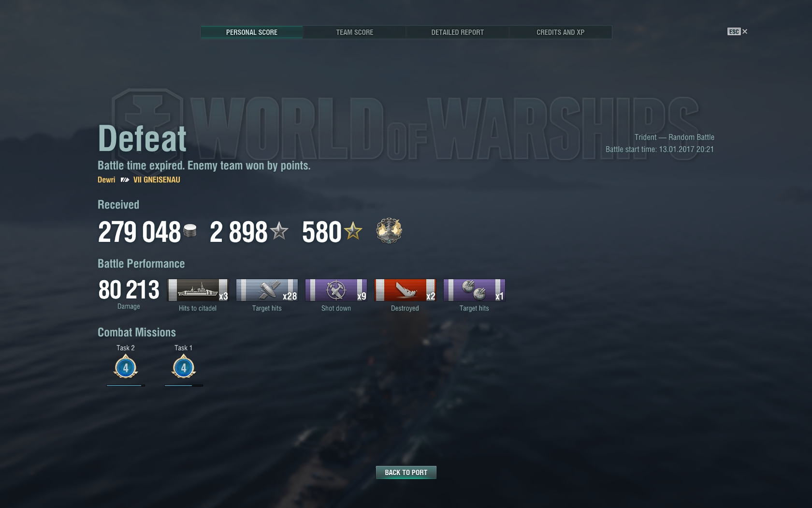Click the grey XP star icon

[x=279, y=231]
